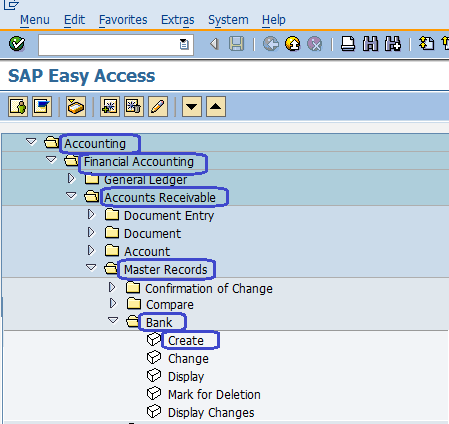Viewport: 449px width, 424px height.
Task: Collapse the Accounts Receivable node
Action: click(71, 195)
